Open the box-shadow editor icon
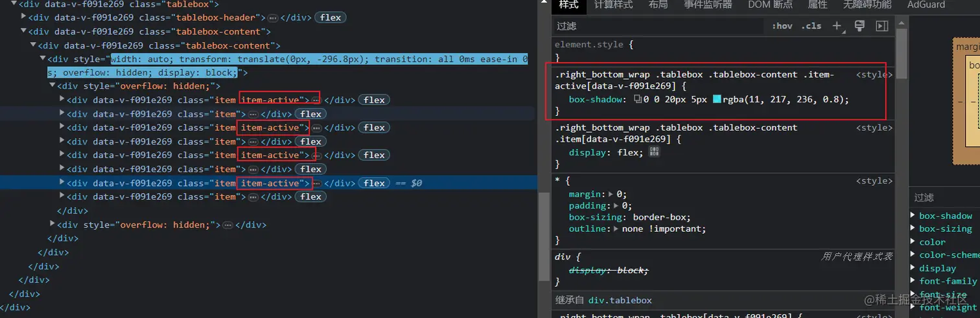 tap(638, 100)
